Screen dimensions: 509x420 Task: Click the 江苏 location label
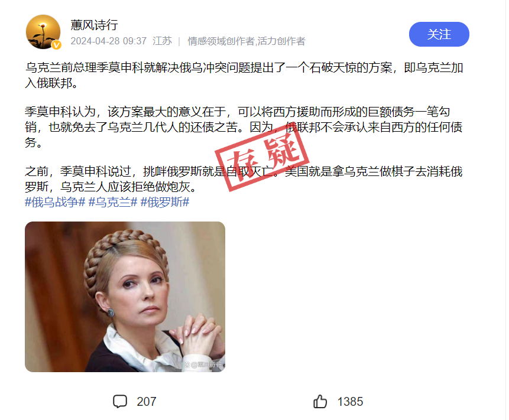click(x=162, y=41)
